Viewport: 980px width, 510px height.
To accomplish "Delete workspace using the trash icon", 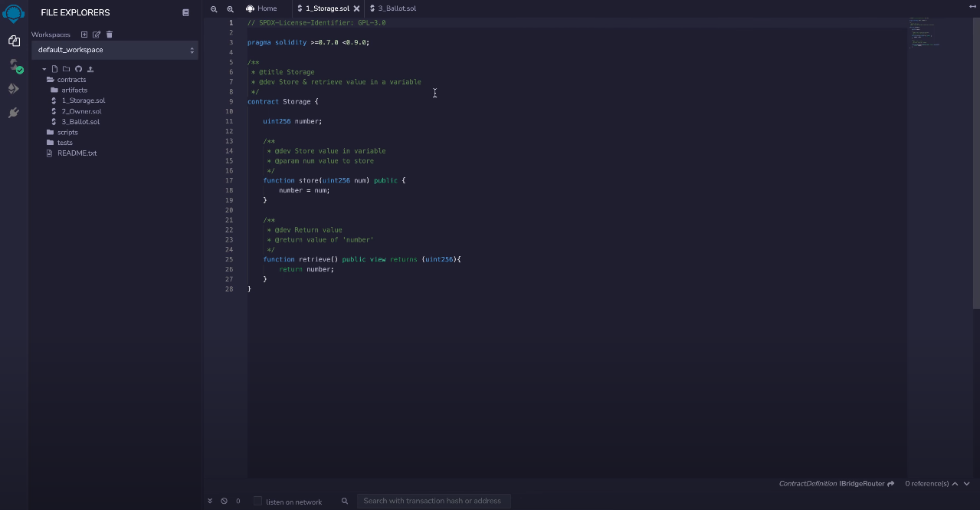I will coord(109,35).
